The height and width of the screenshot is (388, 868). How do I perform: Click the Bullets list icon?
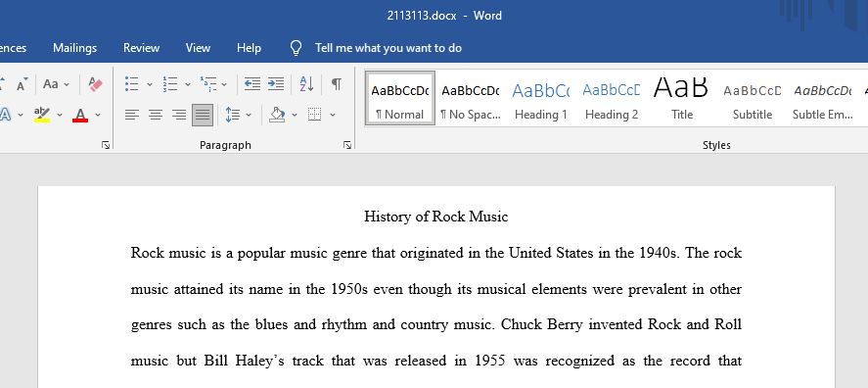coord(132,84)
